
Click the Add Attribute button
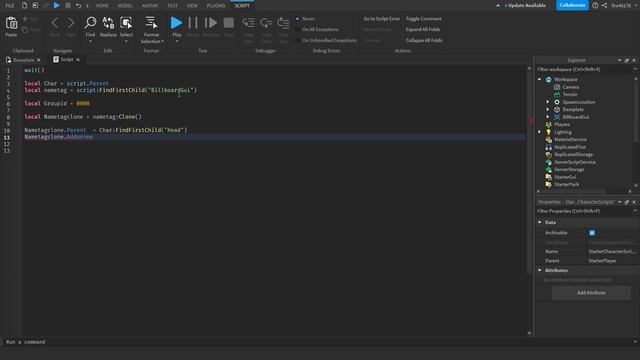[x=591, y=293]
